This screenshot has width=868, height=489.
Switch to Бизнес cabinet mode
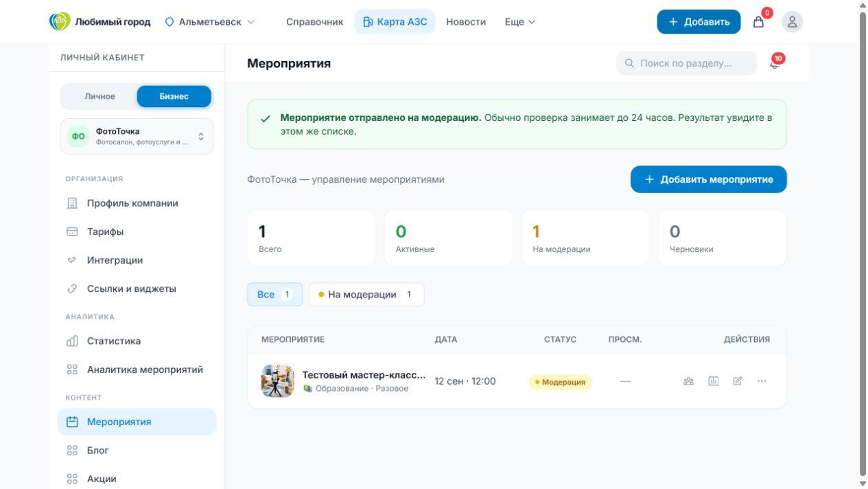click(x=174, y=96)
